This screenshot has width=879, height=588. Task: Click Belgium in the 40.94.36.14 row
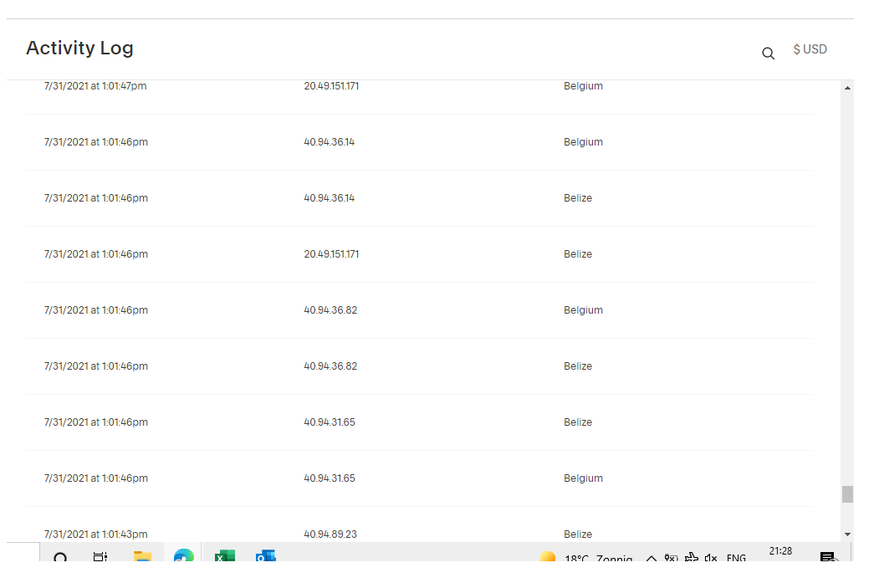click(583, 142)
